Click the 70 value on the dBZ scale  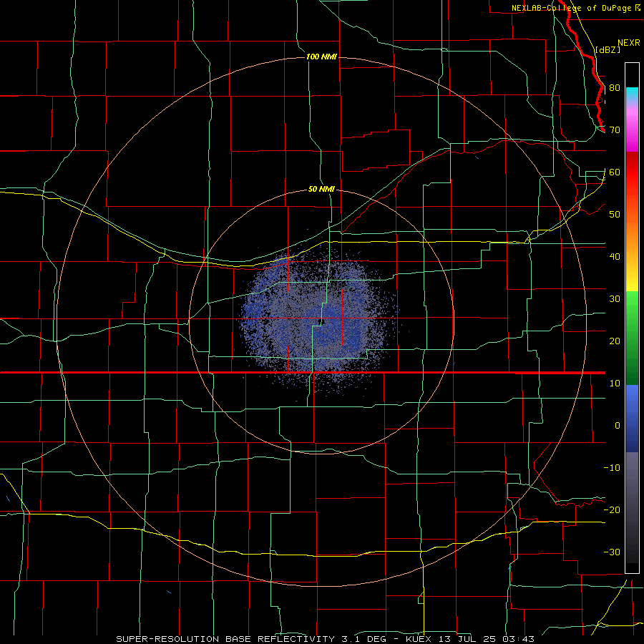pos(615,130)
